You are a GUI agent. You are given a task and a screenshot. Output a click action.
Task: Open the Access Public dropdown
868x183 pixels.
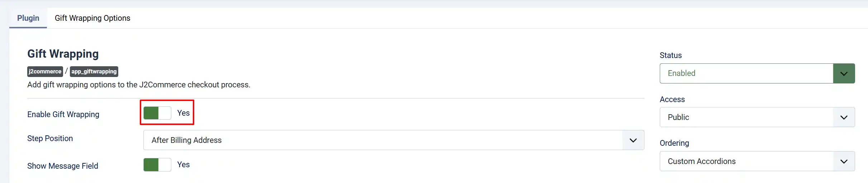click(757, 117)
